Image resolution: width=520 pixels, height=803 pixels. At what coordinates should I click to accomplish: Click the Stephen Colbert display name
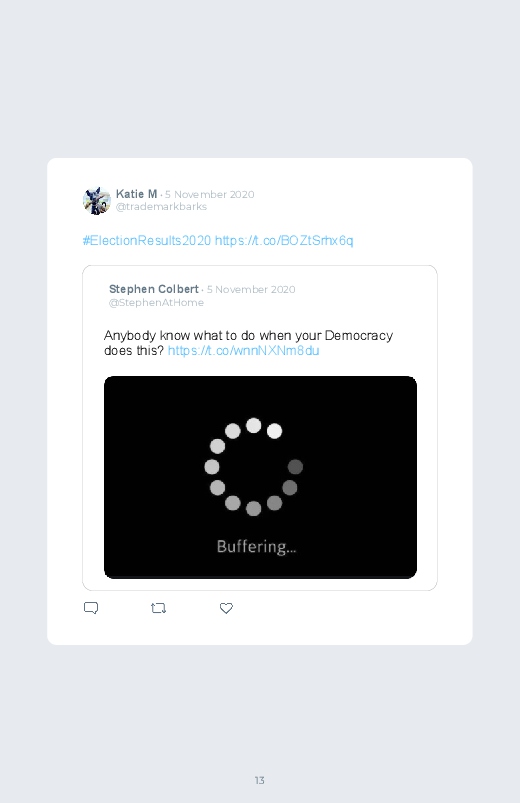pos(154,289)
